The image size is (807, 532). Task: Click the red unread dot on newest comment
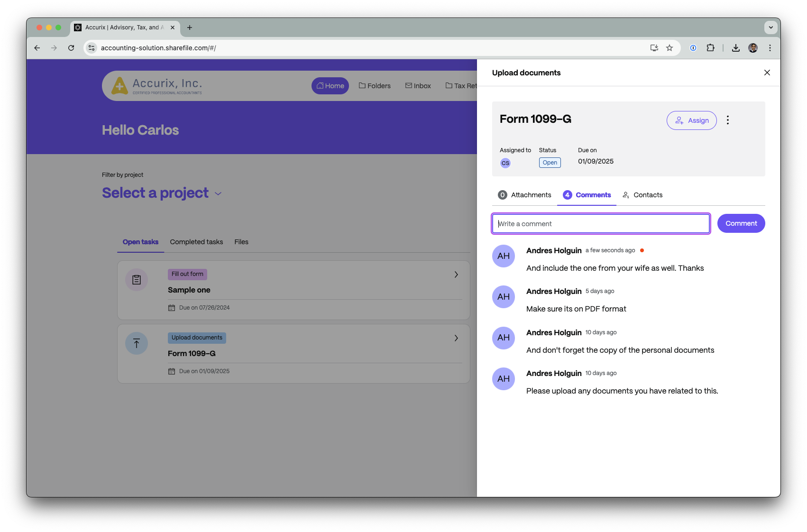coord(642,250)
